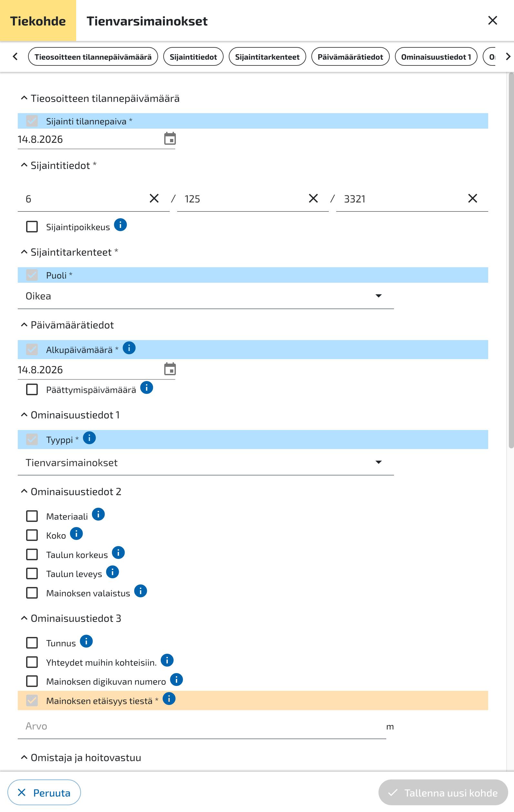Viewport: 514px width, 812px height.
Task: Show info for Päättymispäivämäärä
Action: 147,388
